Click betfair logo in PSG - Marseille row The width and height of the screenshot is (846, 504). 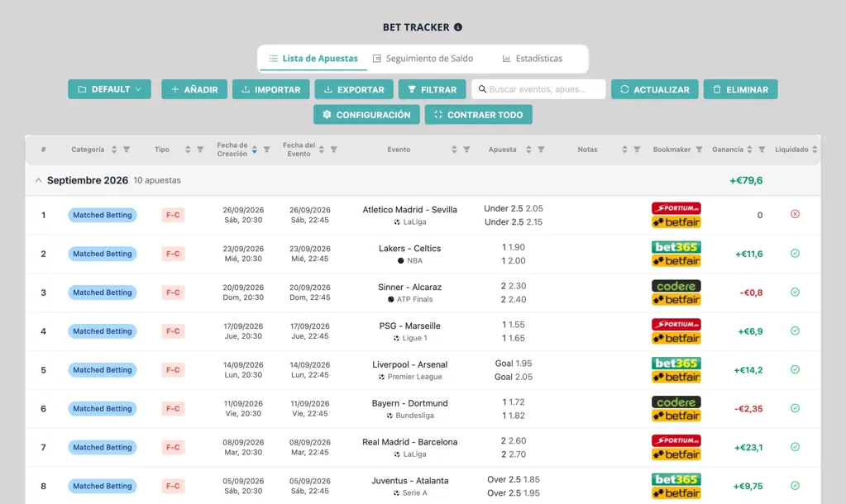[676, 338]
